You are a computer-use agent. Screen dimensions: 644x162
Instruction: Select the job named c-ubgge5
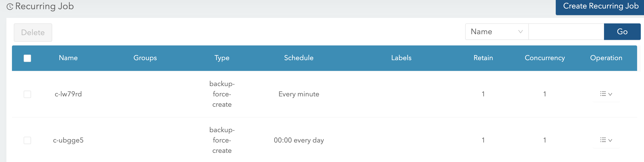coord(68,140)
